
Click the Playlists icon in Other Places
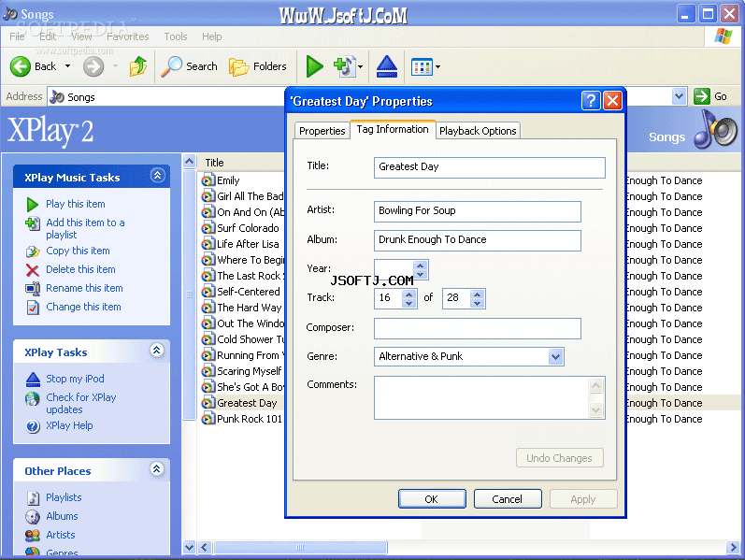tap(33, 497)
